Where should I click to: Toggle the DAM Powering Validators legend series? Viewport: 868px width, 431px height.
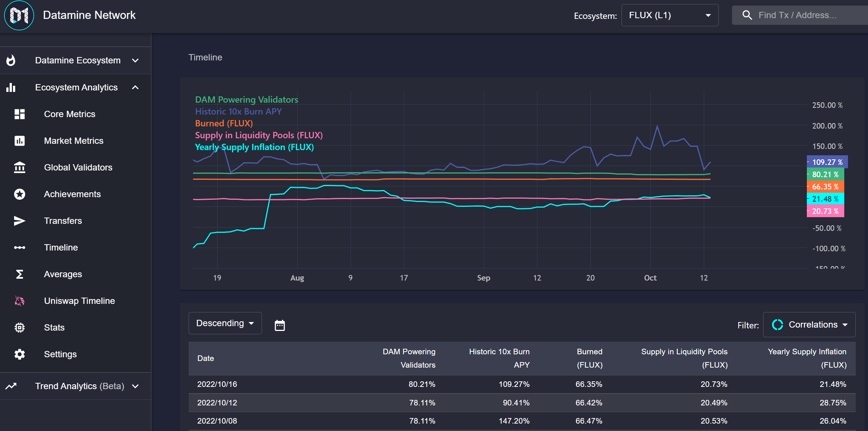tap(246, 100)
